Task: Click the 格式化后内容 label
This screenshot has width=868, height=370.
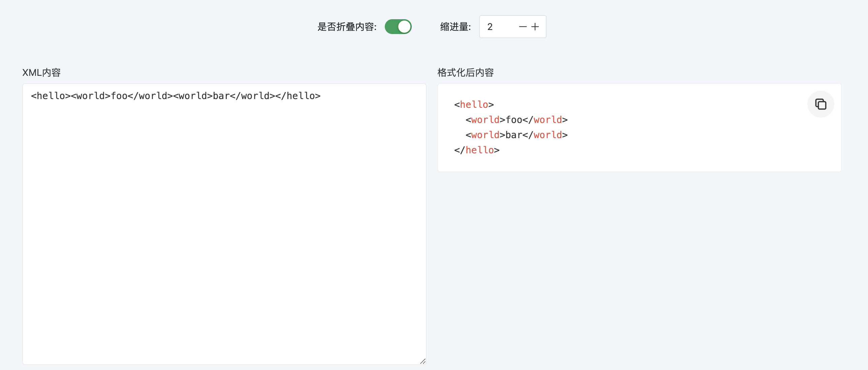Action: (466, 72)
